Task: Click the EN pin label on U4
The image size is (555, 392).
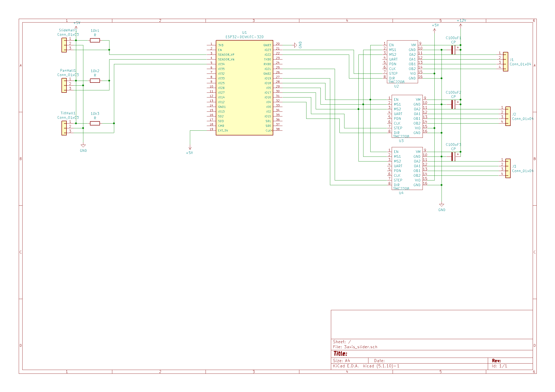Action: click(x=396, y=152)
